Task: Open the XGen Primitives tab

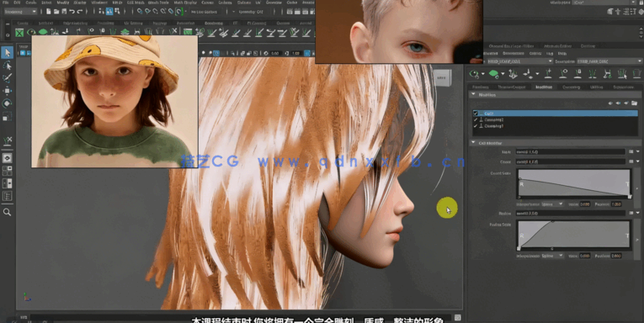Action: (x=481, y=87)
